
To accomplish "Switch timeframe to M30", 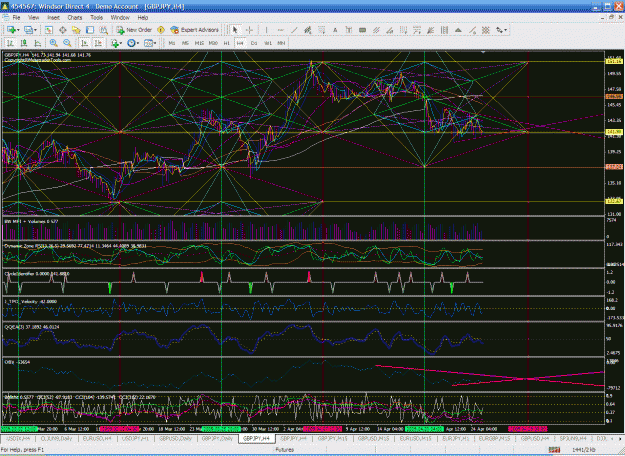I will point(213,43).
